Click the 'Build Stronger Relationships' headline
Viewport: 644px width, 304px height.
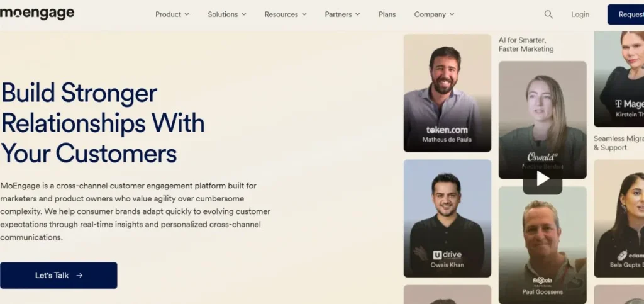103,123
